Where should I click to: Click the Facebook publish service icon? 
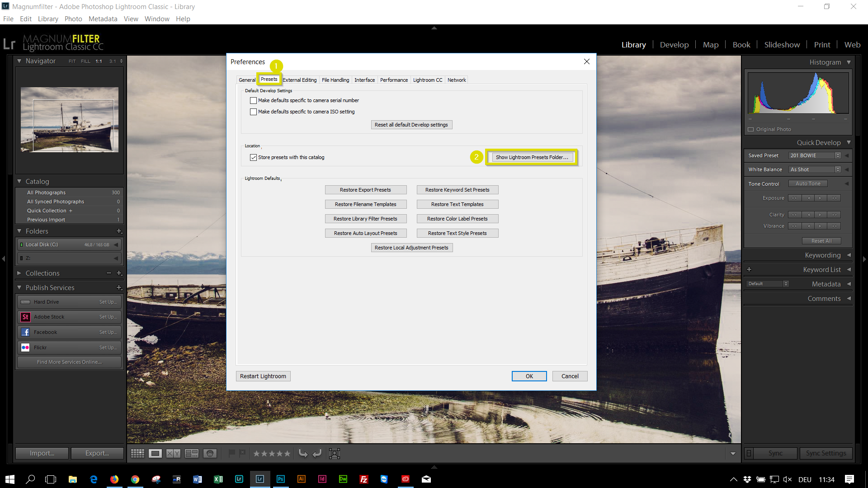(25, 332)
